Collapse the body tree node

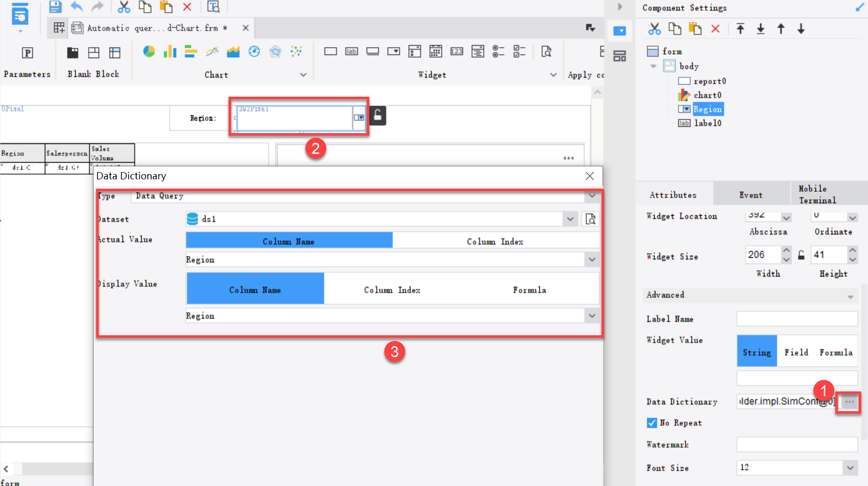(x=653, y=66)
